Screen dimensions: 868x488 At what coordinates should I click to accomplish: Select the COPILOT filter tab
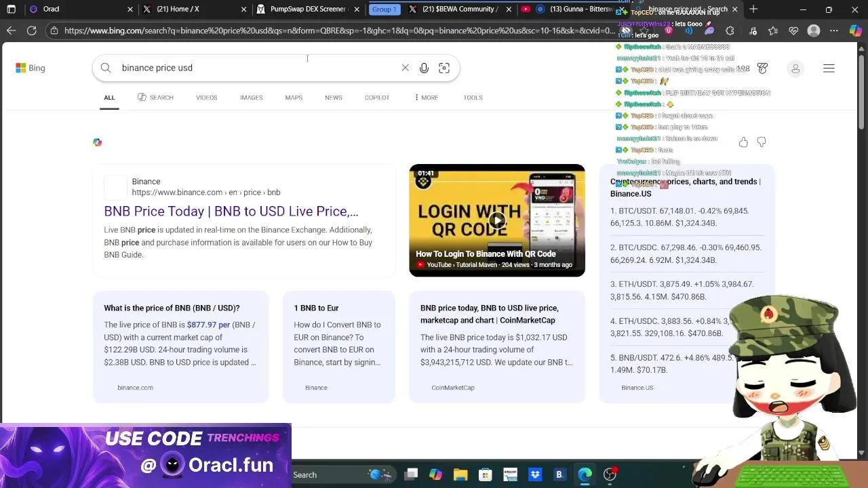pyautogui.click(x=377, y=98)
